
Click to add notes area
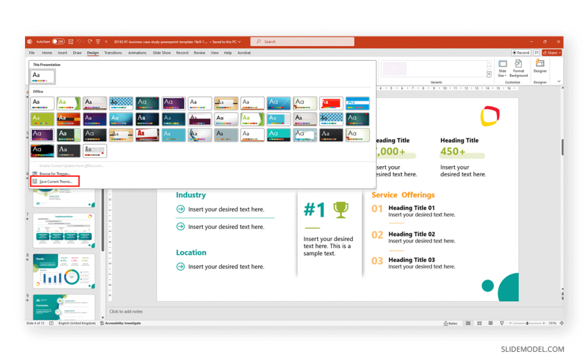pos(126,311)
